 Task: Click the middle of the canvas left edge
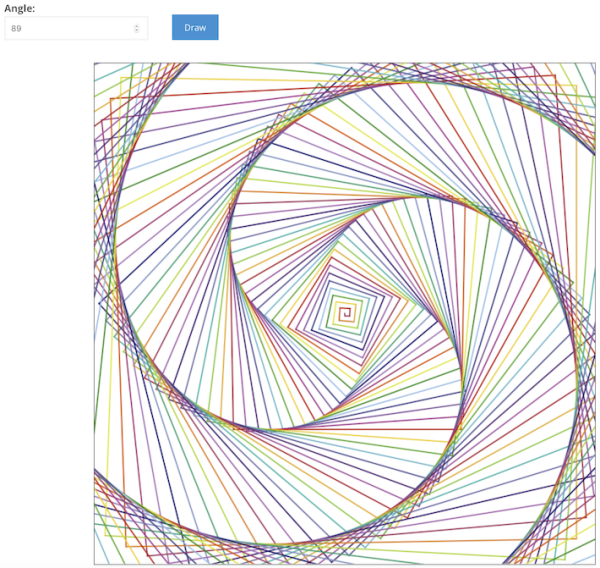(x=96, y=314)
